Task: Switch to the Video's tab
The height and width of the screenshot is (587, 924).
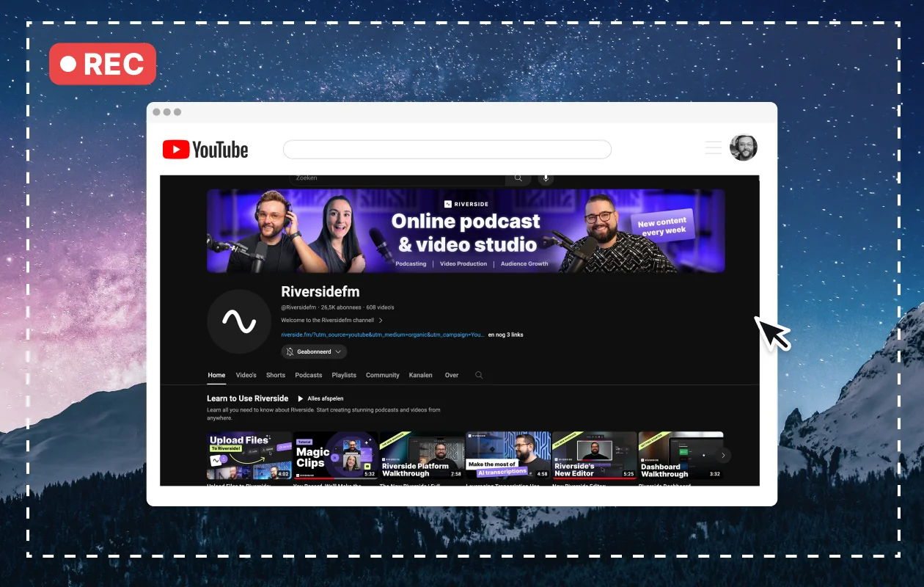Action: pyautogui.click(x=246, y=375)
